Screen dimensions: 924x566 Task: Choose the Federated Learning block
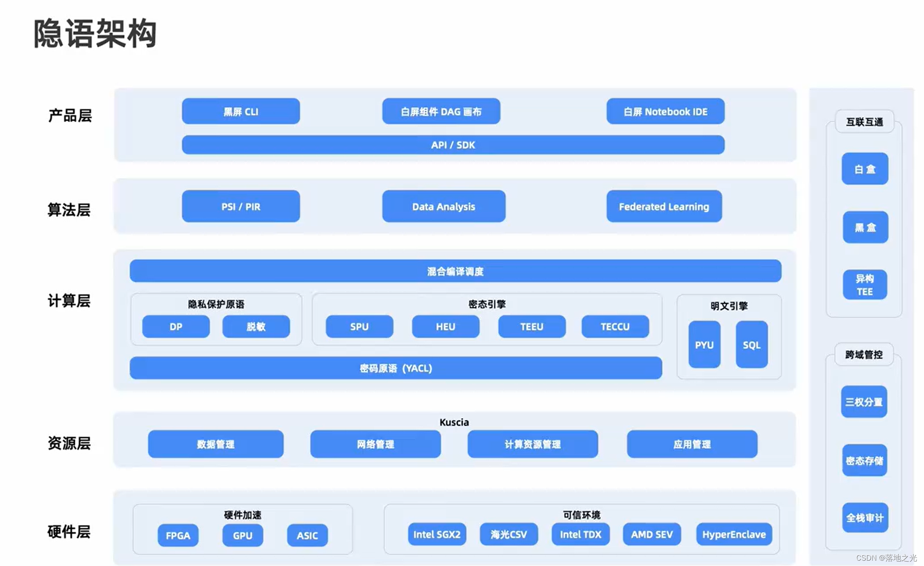664,206
